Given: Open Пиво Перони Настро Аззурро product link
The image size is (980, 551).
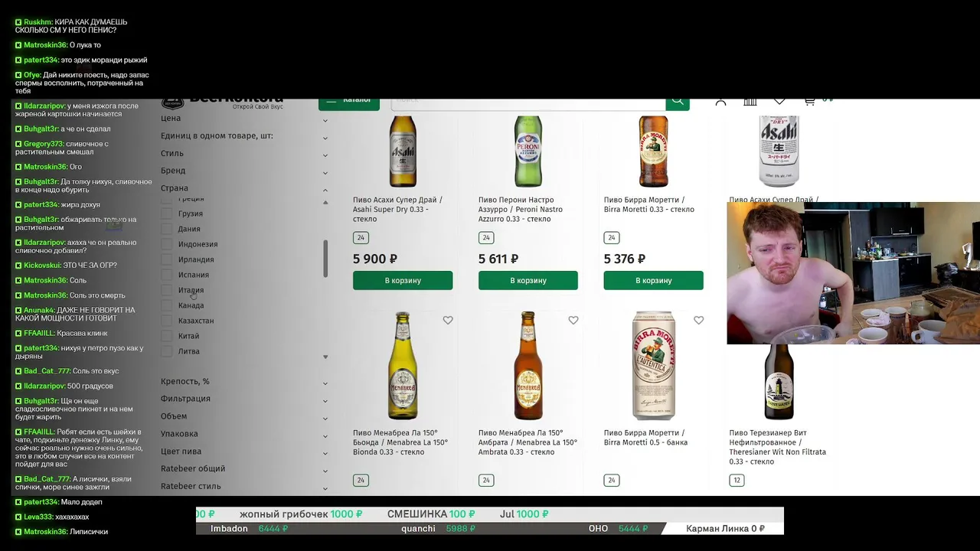Looking at the screenshot, I should 521,210.
